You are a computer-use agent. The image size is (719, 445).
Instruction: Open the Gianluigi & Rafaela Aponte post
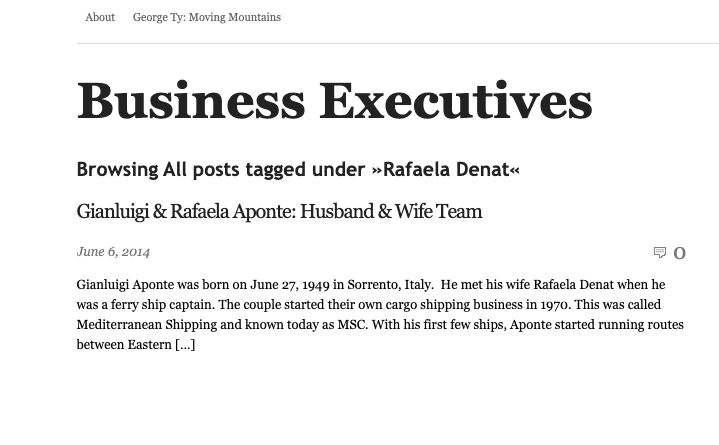coord(279,211)
